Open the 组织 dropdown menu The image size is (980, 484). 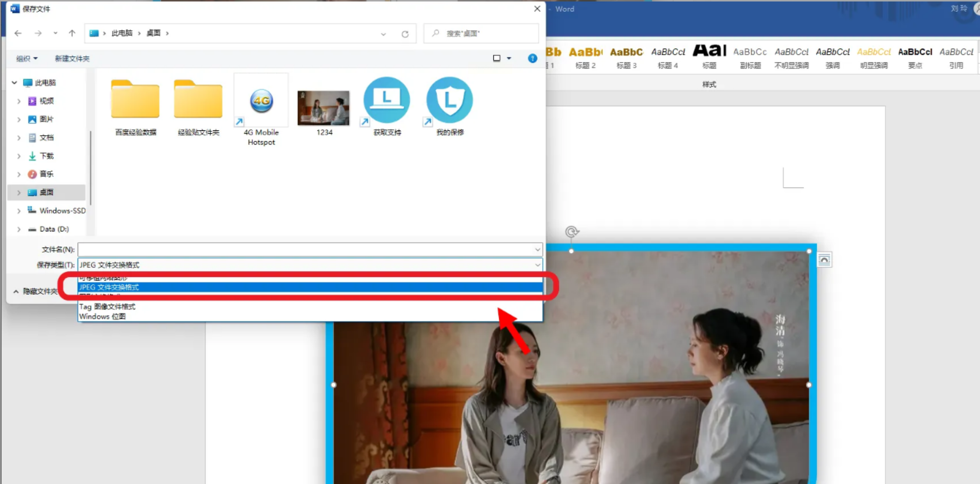27,59
